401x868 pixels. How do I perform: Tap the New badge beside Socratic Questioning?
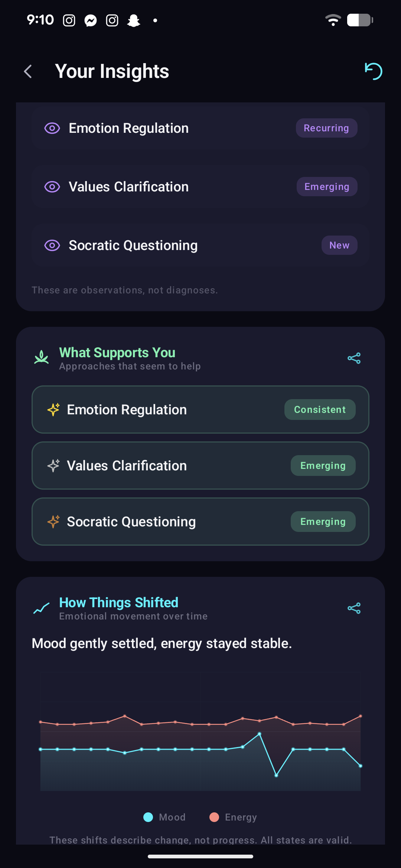click(339, 245)
